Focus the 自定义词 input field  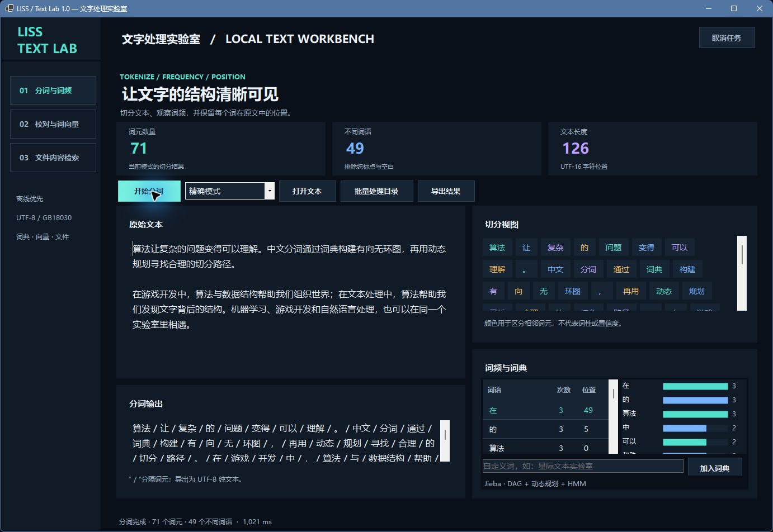tap(583, 466)
